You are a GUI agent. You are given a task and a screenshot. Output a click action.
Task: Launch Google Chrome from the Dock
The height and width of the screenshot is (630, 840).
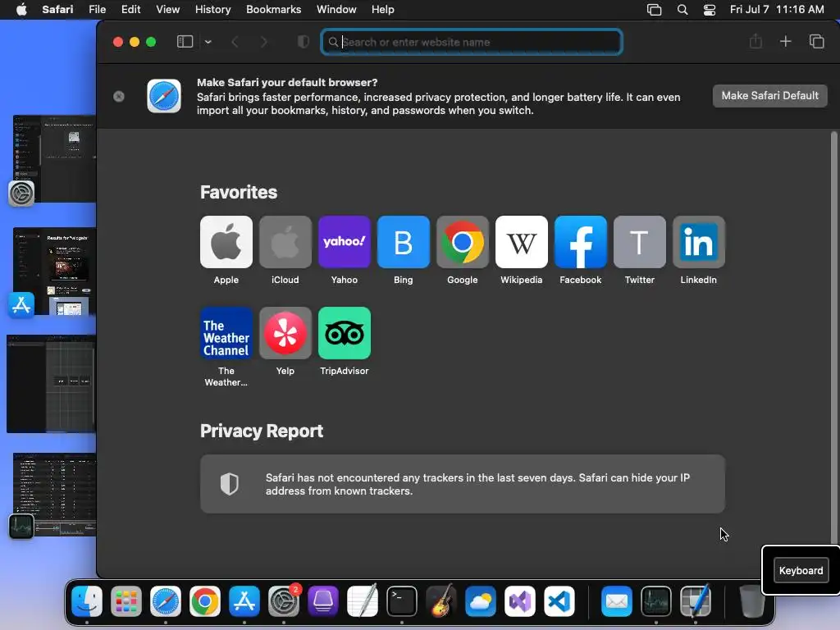pyautogui.click(x=204, y=601)
